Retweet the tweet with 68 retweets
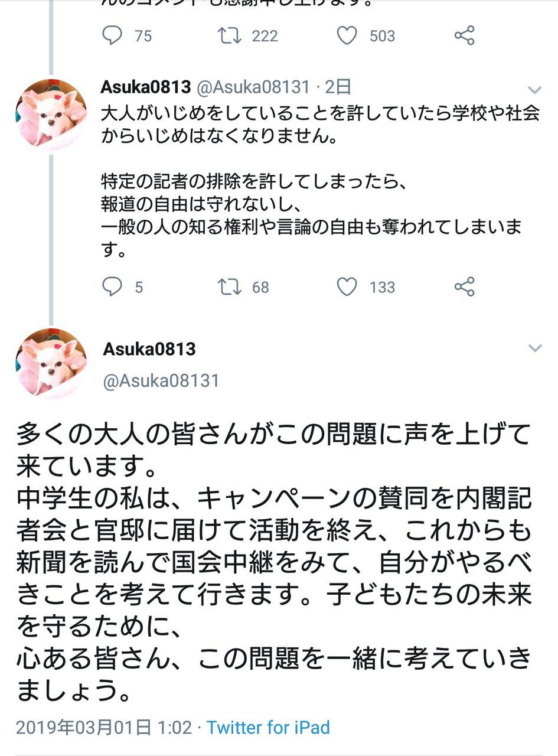Viewport: 558px width, 756px height. click(229, 287)
